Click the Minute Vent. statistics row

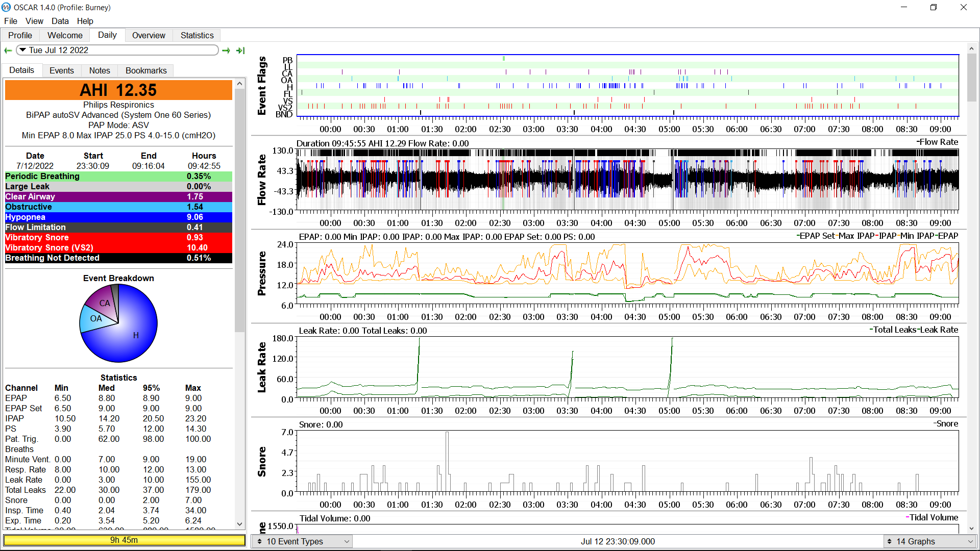click(x=118, y=459)
